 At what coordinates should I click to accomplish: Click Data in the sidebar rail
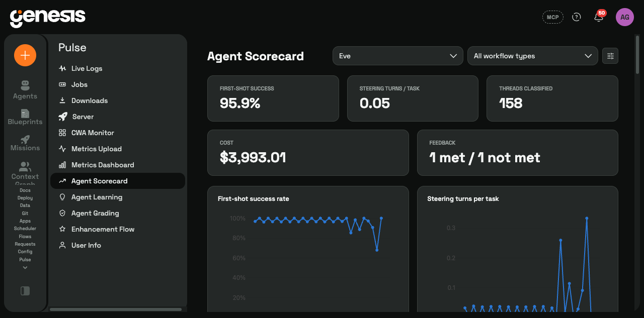25,205
